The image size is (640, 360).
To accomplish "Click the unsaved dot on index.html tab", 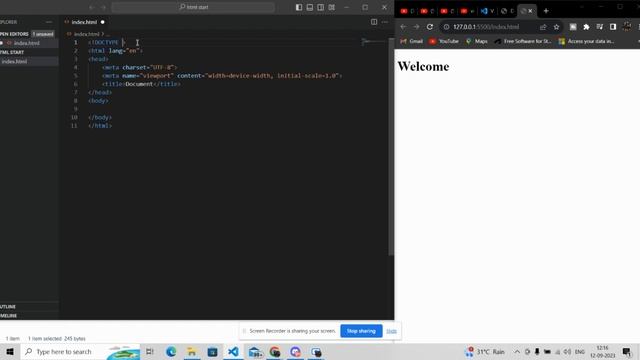I will click(102, 22).
